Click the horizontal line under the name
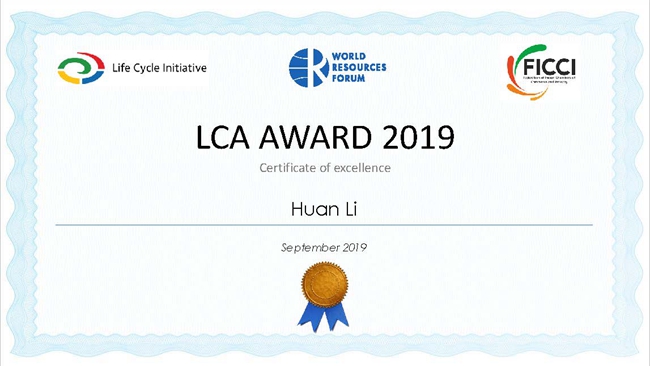 [324, 225]
